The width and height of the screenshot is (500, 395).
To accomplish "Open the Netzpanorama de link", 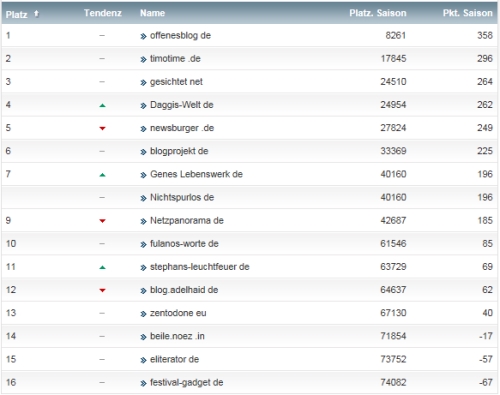I will 187,220.
